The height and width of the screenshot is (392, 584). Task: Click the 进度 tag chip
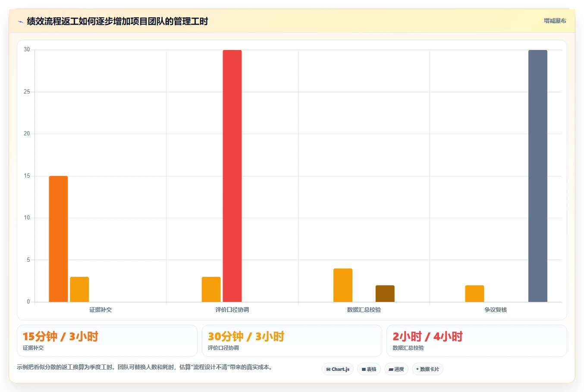pos(396,369)
